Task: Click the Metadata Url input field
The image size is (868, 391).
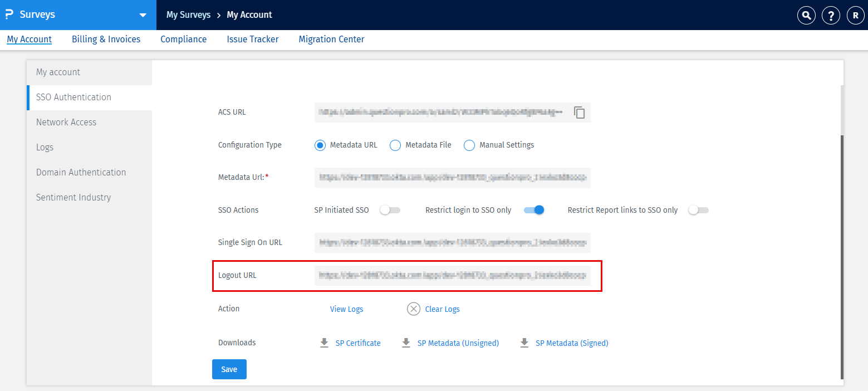Action: tap(452, 178)
